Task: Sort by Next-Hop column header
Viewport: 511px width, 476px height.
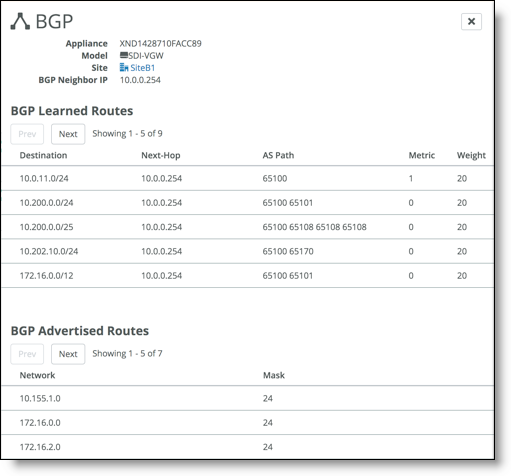Action: [x=161, y=155]
